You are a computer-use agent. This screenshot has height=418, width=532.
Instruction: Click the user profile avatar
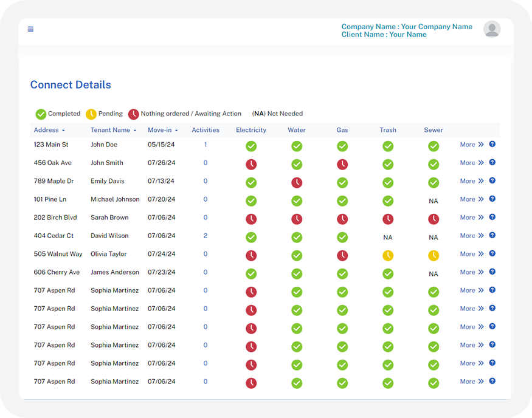point(491,29)
